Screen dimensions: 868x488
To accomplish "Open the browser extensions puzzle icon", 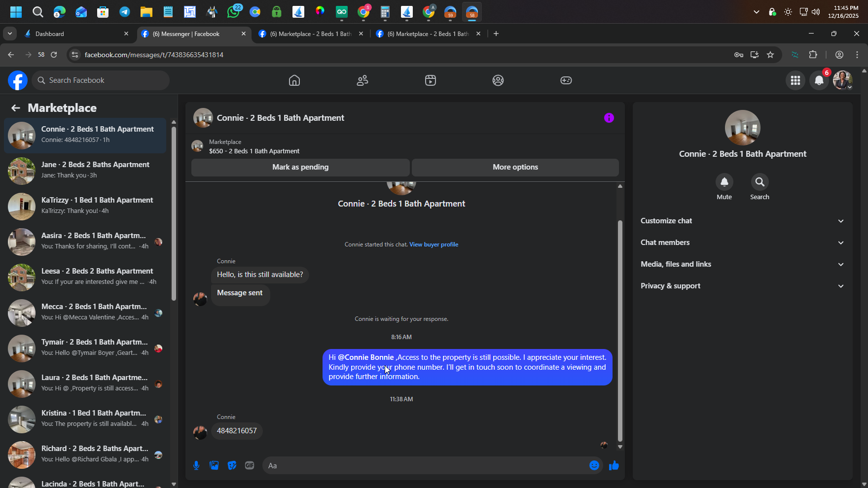I will point(813,55).
